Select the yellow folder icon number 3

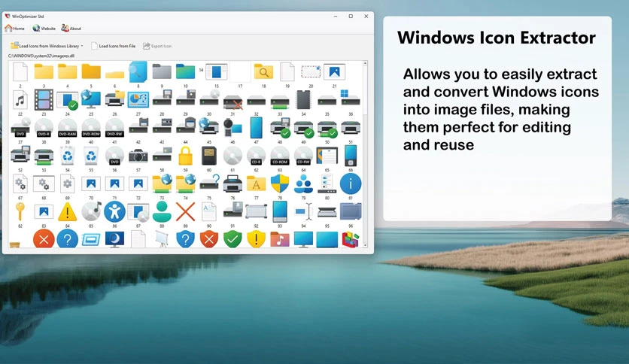[x=44, y=72]
